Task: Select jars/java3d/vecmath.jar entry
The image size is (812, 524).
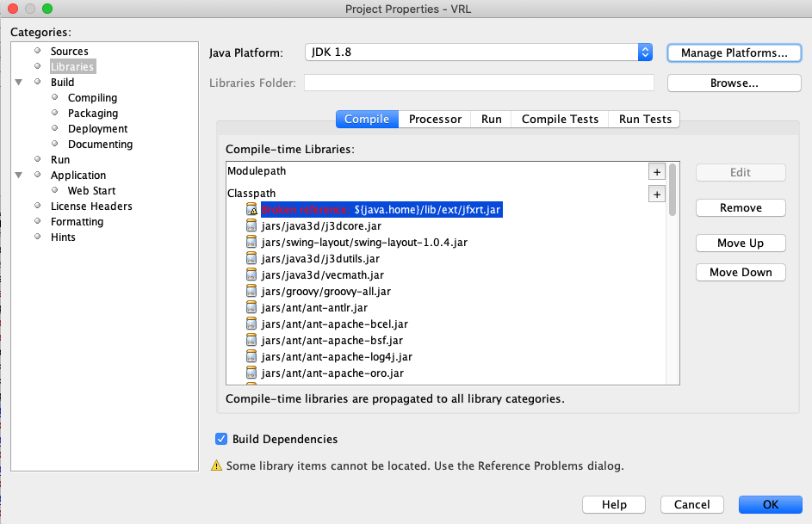Action: coord(322,275)
